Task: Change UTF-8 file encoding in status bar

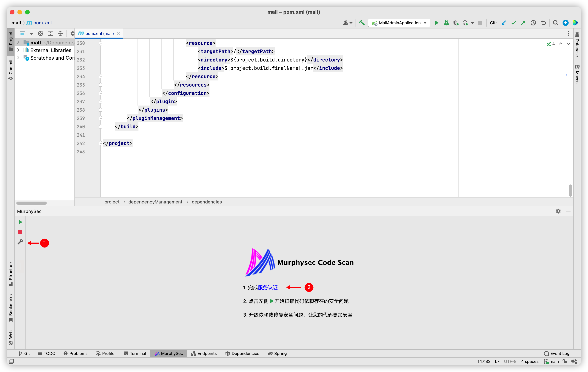Action: coord(510,361)
